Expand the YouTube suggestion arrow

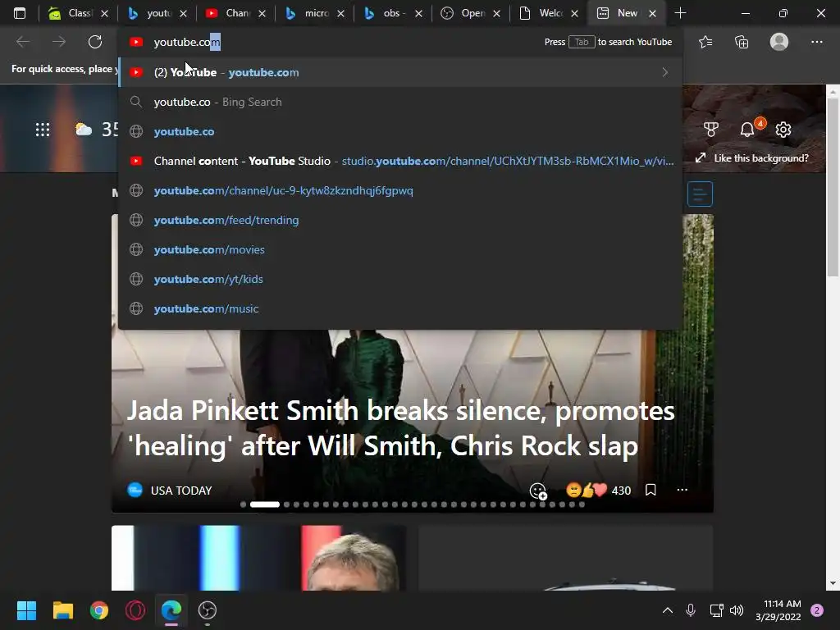(x=664, y=72)
